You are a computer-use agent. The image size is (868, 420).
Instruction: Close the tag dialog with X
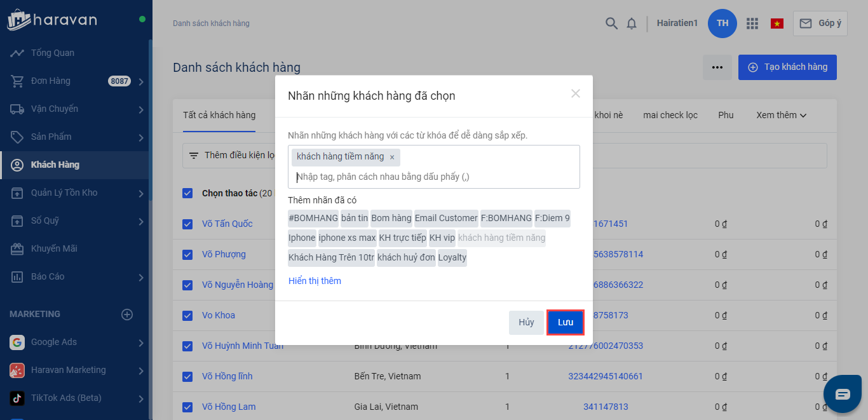576,94
